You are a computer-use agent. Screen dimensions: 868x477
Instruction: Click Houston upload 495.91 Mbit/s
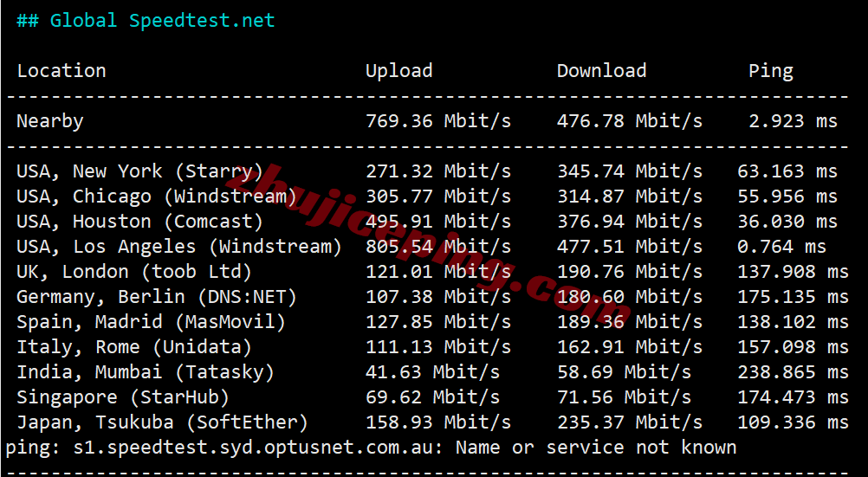[438, 222]
